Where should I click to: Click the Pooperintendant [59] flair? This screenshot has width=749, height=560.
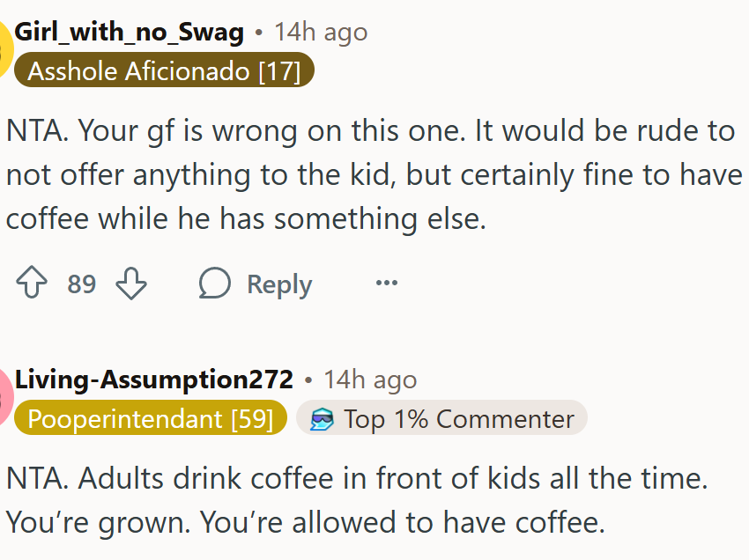tap(151, 417)
